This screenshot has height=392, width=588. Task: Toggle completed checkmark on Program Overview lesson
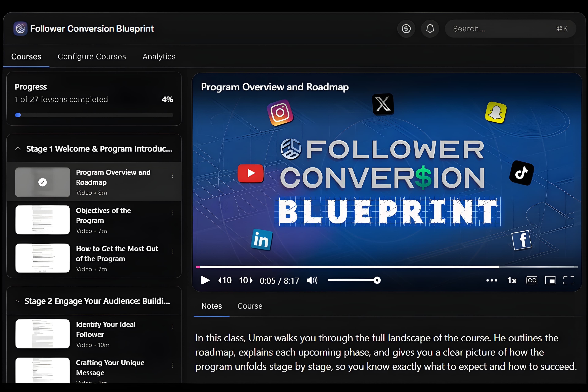[42, 182]
